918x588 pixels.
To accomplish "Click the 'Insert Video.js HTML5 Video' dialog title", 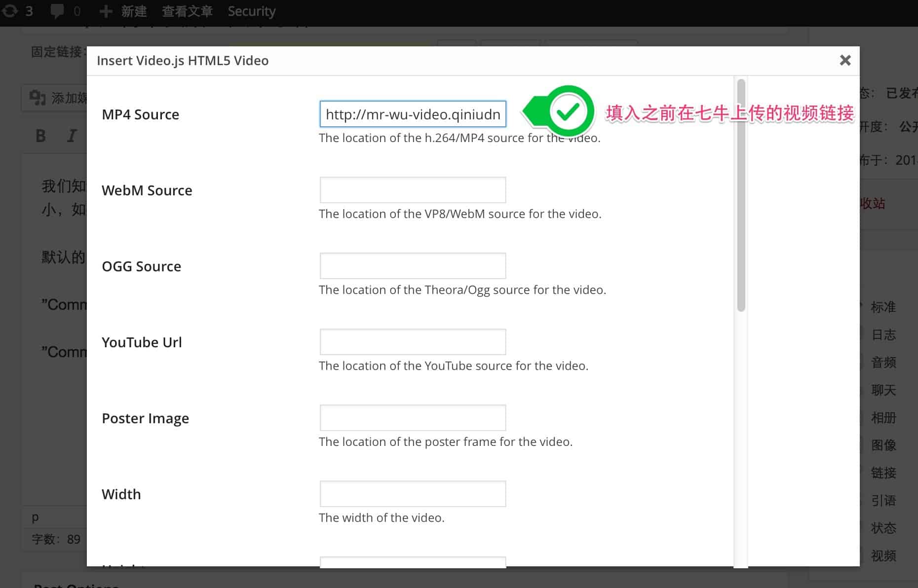I will point(183,60).
